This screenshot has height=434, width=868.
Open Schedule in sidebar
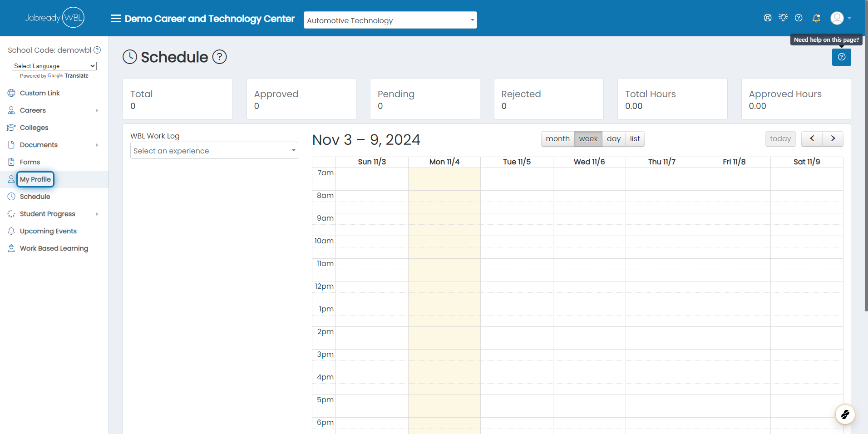[35, 197]
